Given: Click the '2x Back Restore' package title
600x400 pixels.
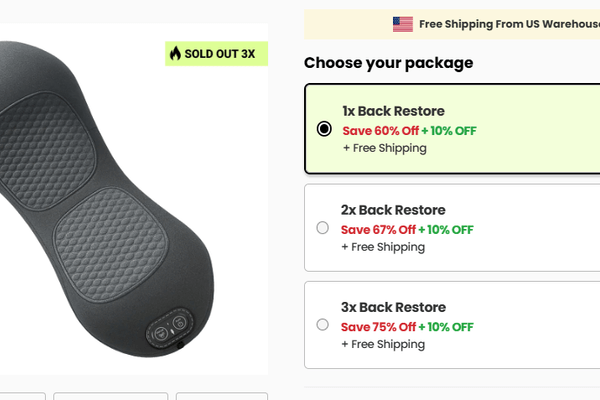Looking at the screenshot, I should [x=394, y=210].
